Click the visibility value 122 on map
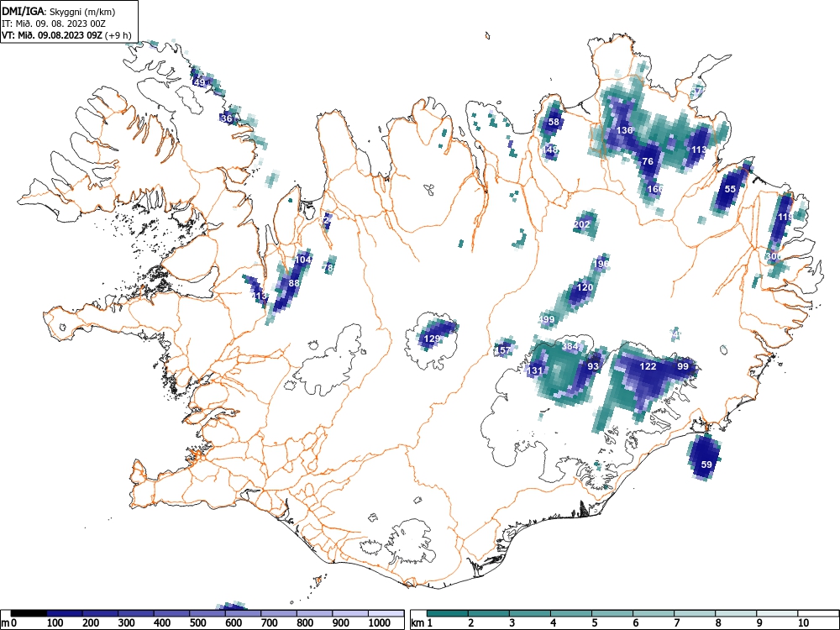 [648, 366]
